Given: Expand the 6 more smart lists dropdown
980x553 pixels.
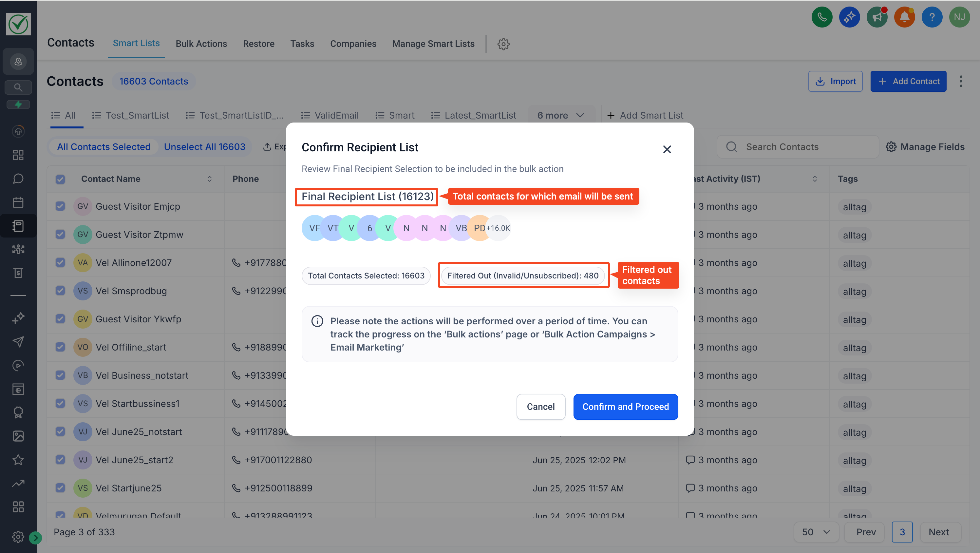Looking at the screenshot, I should [560, 115].
